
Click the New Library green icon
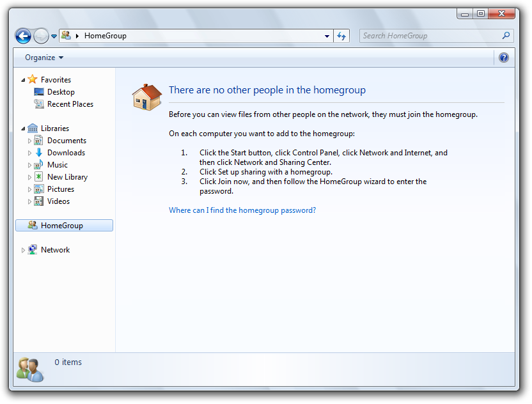coord(38,176)
